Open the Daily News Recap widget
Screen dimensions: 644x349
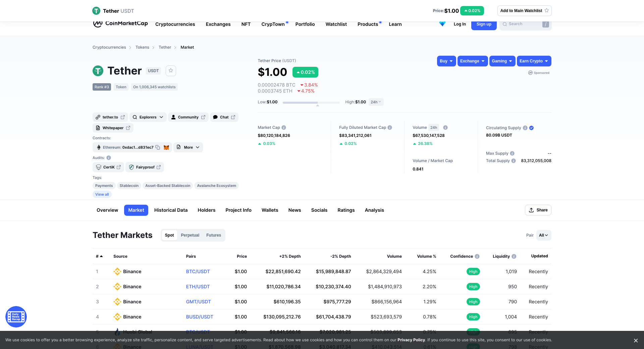[16, 316]
